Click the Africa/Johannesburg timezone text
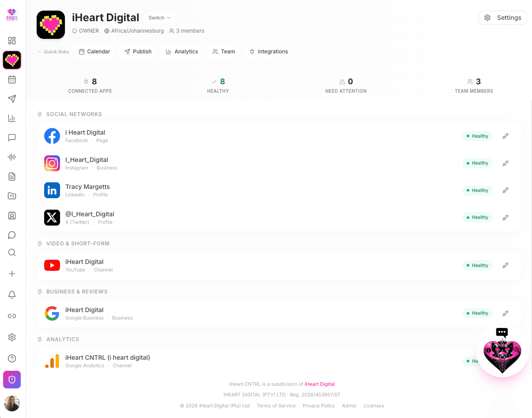The image size is (532, 418). click(x=137, y=31)
